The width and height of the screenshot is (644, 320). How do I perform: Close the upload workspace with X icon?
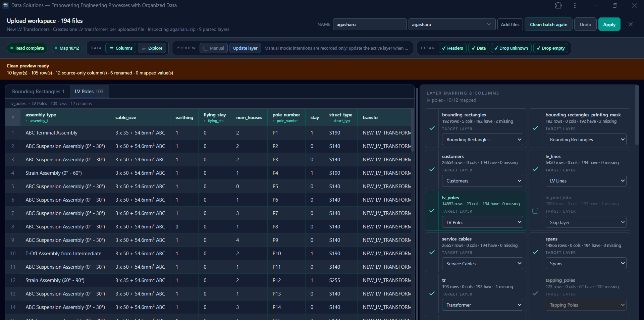coord(631,24)
